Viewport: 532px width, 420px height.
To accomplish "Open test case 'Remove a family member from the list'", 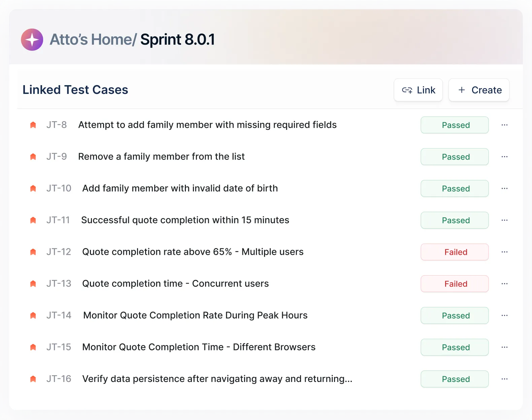I will pyautogui.click(x=161, y=157).
